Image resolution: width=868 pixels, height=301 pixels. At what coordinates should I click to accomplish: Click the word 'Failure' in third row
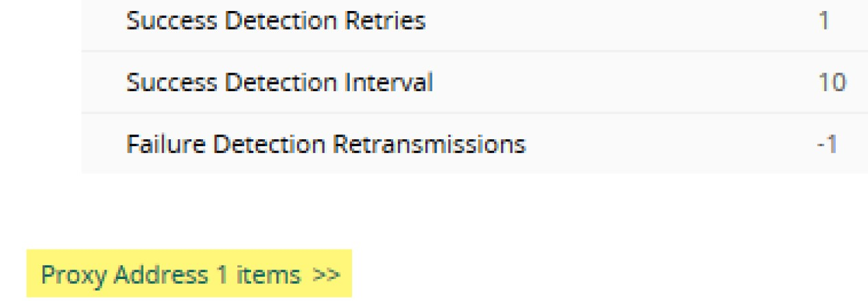(157, 145)
